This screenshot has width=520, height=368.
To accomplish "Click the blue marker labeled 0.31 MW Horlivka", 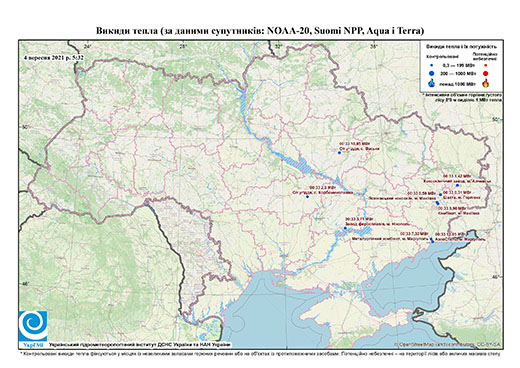I will (440, 194).
